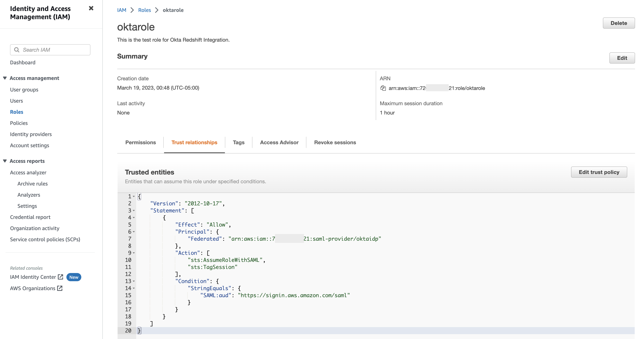Fold JSON line 3 Statement block
The height and width of the screenshot is (339, 644).
click(134, 211)
